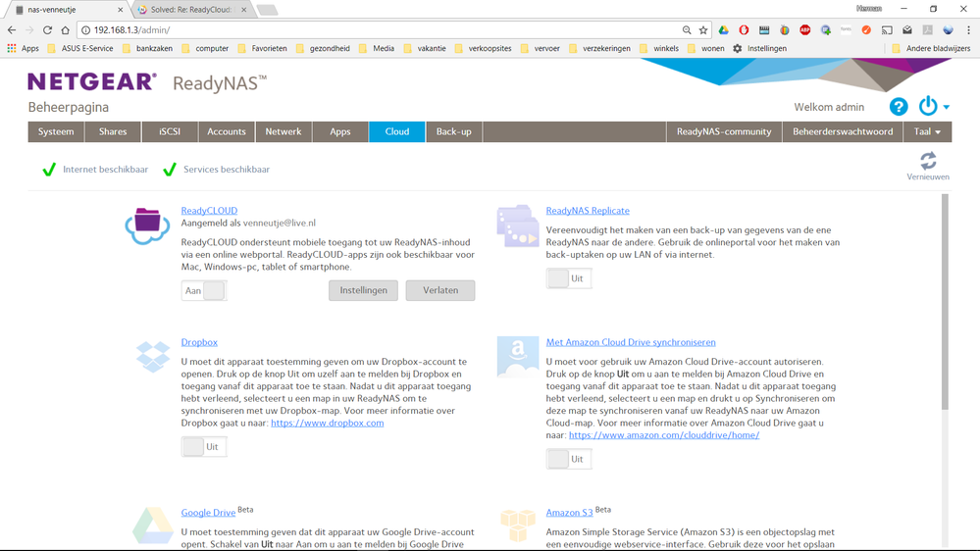Click the Amazon Cloud Drive icon

pos(518,357)
